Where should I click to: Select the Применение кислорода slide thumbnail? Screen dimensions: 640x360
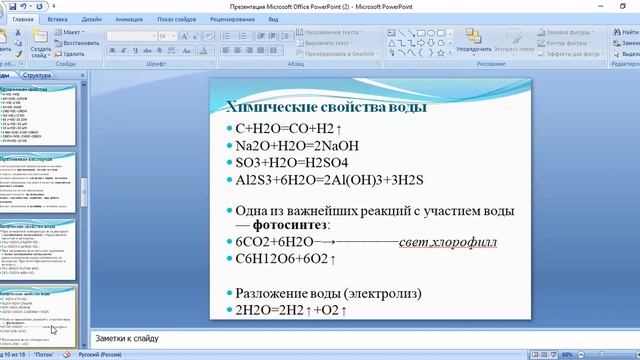(38, 182)
